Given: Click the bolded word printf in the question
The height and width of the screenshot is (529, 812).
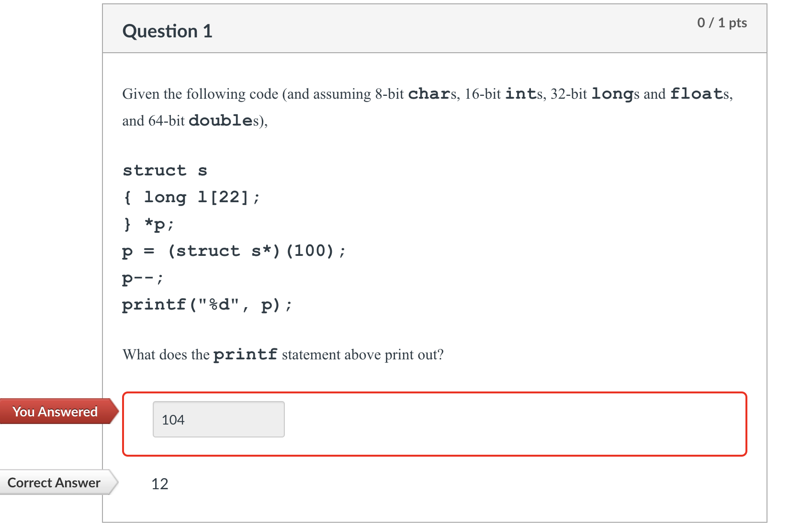Looking at the screenshot, I should [x=245, y=354].
